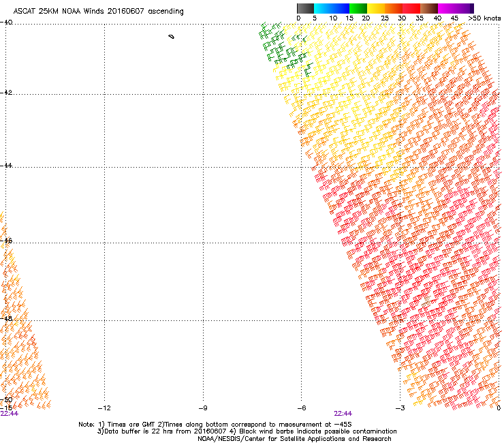The width and height of the screenshot is (504, 443).
Task: Pick the brown 35-40 knots legend segment
Action: [429, 8]
